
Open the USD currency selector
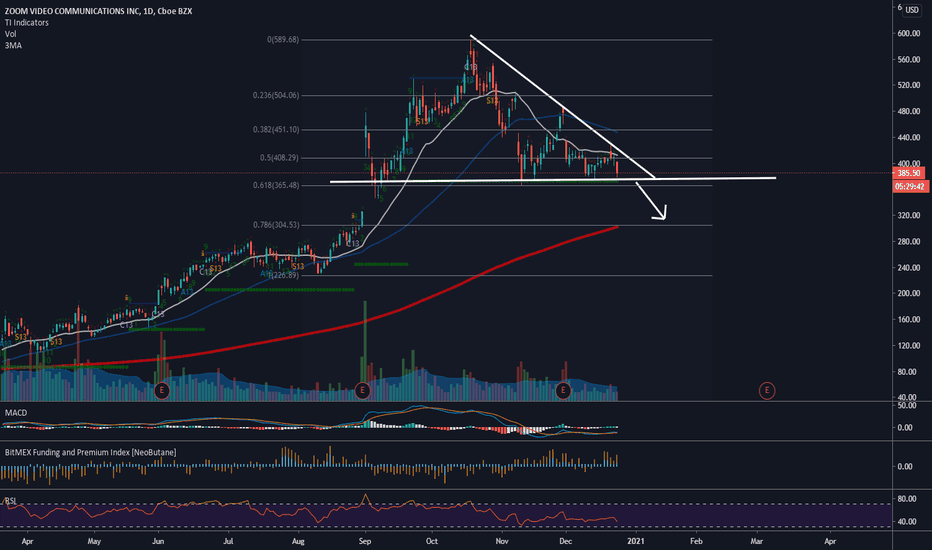(912, 10)
